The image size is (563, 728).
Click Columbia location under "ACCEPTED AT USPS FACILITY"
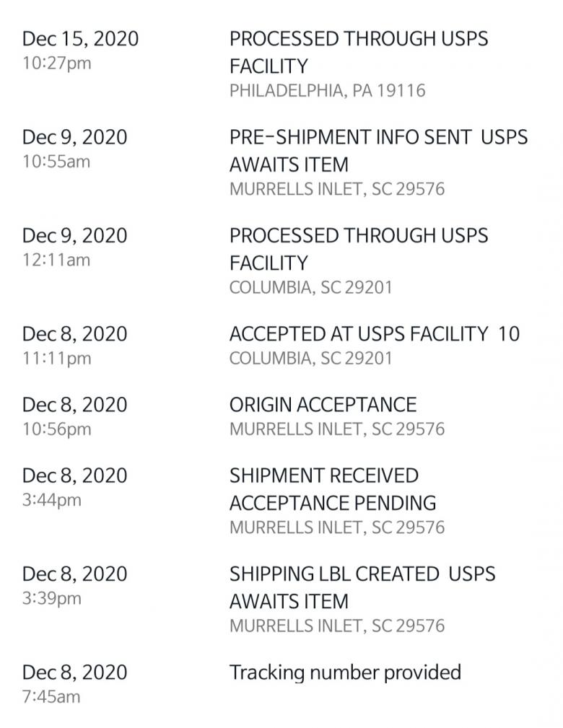(x=310, y=359)
